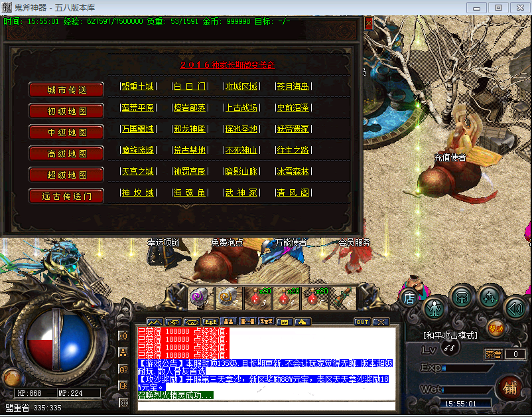Viewport: 532px width, 417px height.
Task: Select the 城市传送 menu button
Action: [66, 90]
